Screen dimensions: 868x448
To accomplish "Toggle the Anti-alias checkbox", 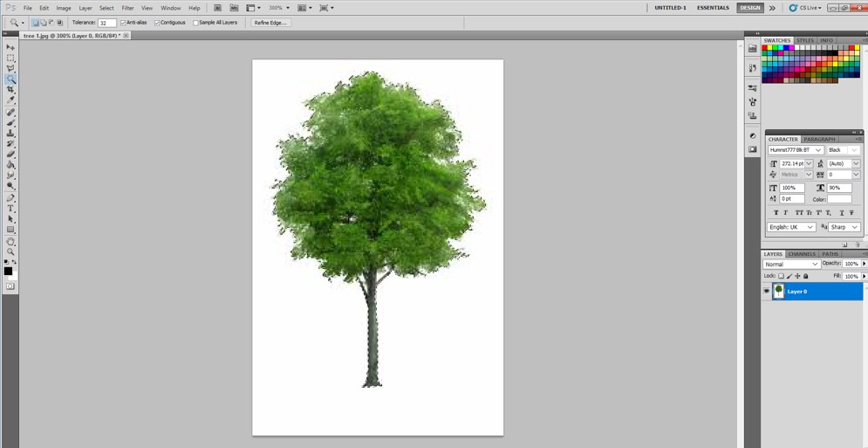I will [x=123, y=23].
